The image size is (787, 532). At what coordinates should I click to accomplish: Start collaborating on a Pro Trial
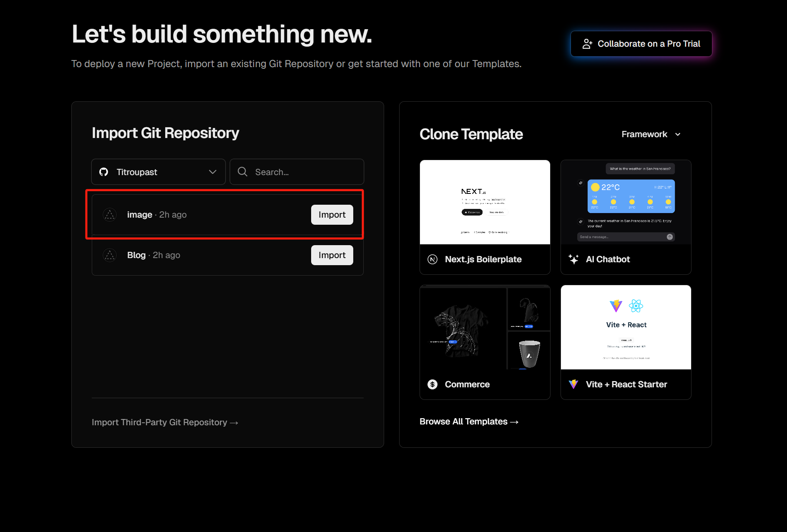tap(641, 44)
